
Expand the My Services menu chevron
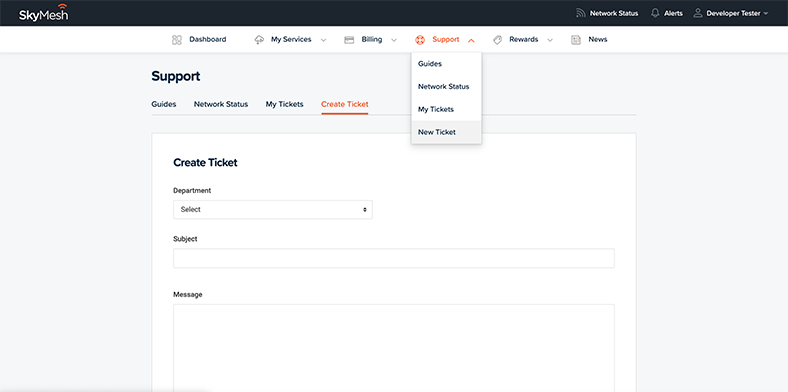pyautogui.click(x=323, y=40)
